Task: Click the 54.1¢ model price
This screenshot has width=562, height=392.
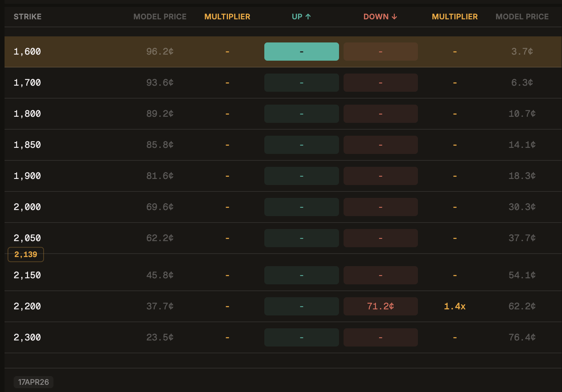Action: point(522,275)
